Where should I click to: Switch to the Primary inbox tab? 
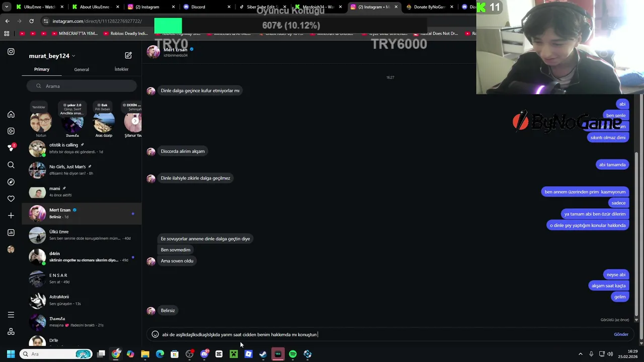click(x=42, y=69)
